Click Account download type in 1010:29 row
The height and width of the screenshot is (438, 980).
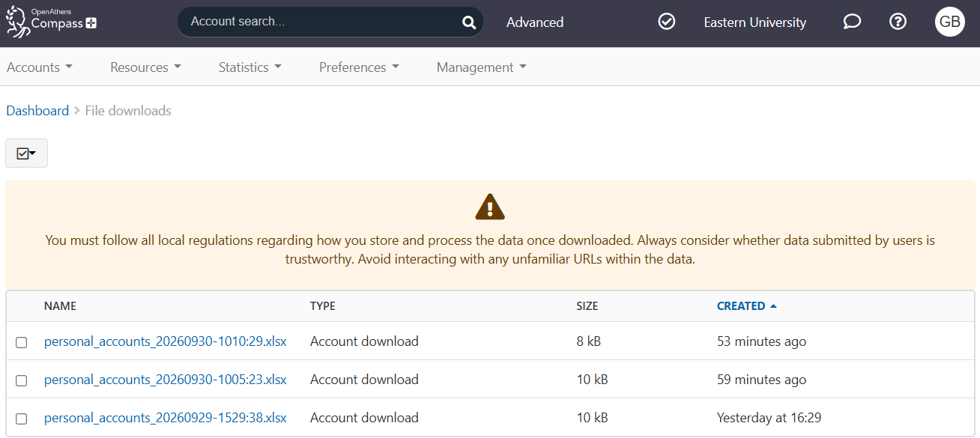click(x=364, y=341)
